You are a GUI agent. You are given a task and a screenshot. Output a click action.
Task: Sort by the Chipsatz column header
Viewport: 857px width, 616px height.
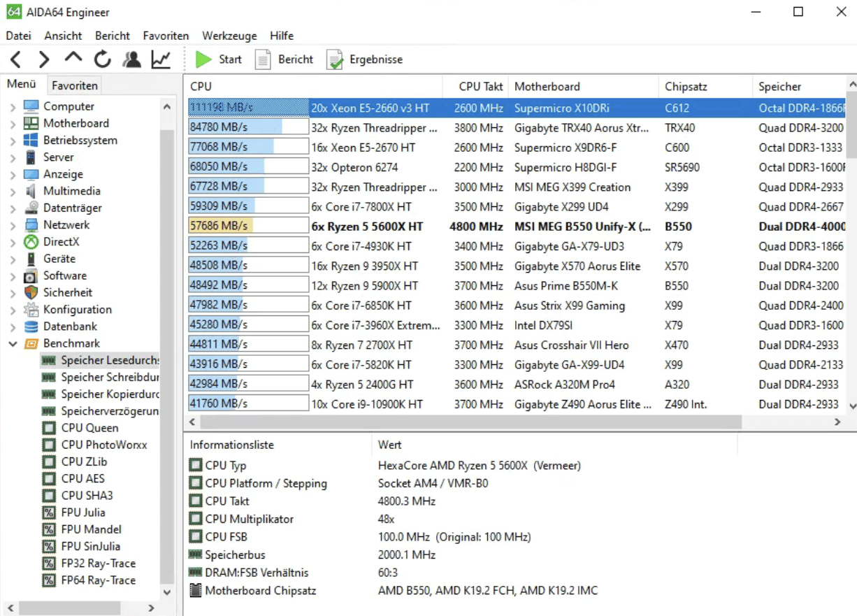[x=705, y=87]
